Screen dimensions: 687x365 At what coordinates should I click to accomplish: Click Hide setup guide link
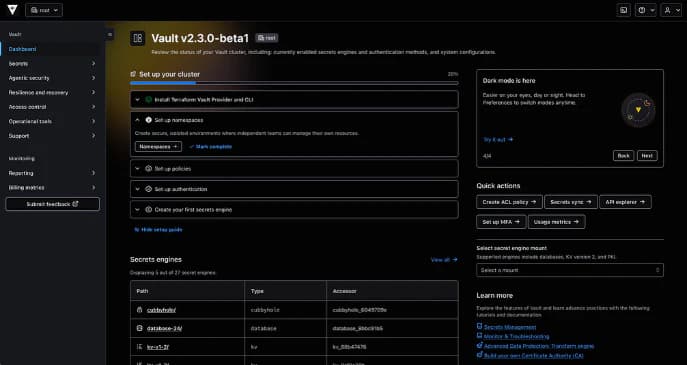click(x=158, y=230)
